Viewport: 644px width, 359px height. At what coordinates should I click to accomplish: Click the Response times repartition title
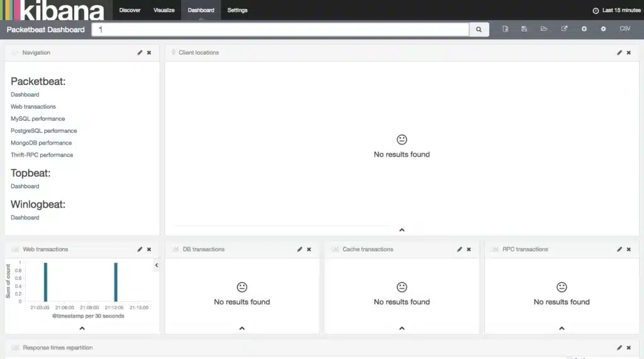pyautogui.click(x=57, y=348)
